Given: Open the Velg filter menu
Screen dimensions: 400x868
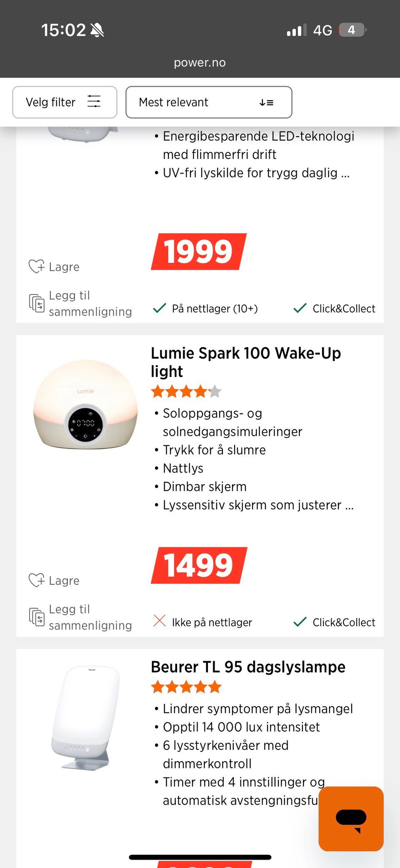Looking at the screenshot, I should coord(65,102).
